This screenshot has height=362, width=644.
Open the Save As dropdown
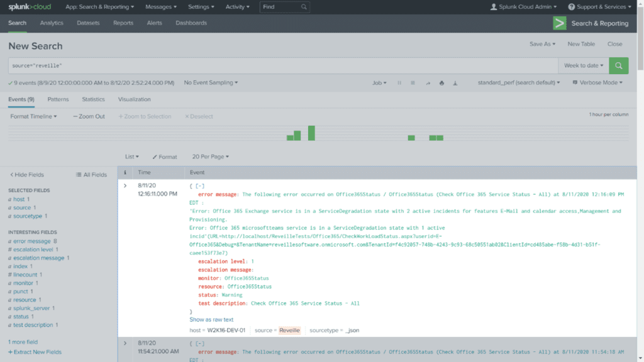coord(542,44)
